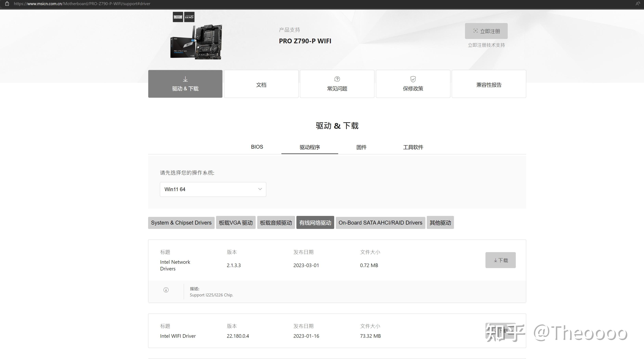Image resolution: width=644 pixels, height=359 pixels.
Task: Select System & Chipset Drivers category
Action: click(x=181, y=223)
